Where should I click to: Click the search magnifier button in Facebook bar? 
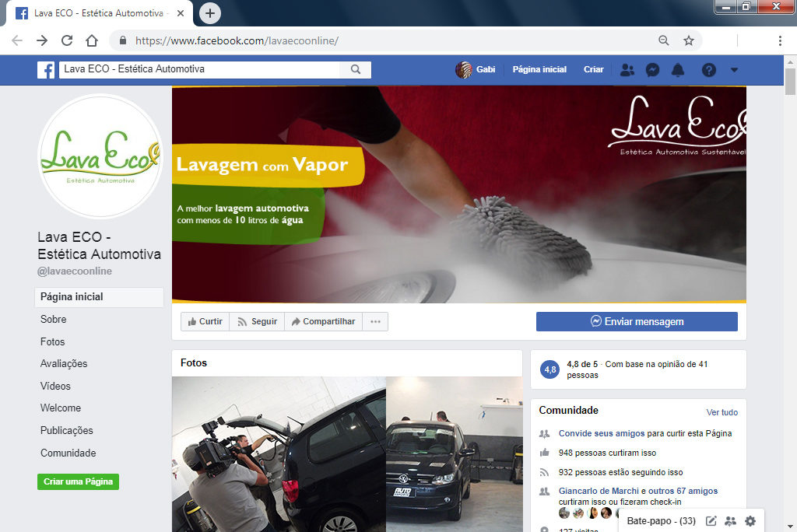point(355,70)
